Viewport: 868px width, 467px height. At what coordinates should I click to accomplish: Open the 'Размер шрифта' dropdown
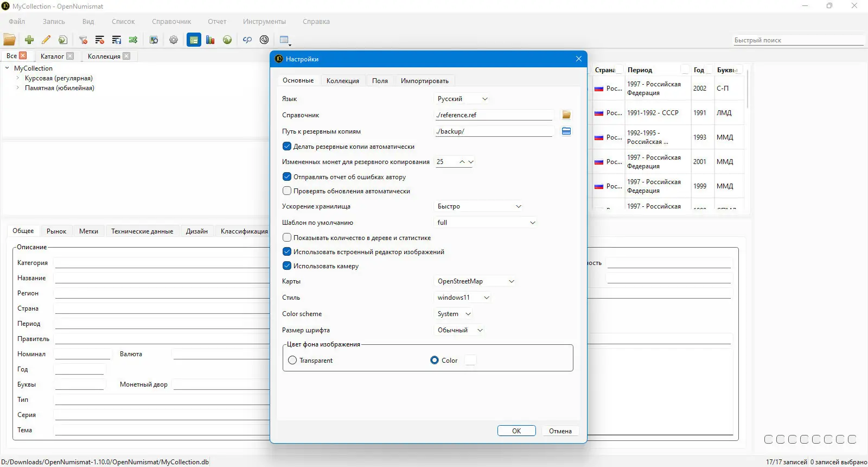pos(460,330)
